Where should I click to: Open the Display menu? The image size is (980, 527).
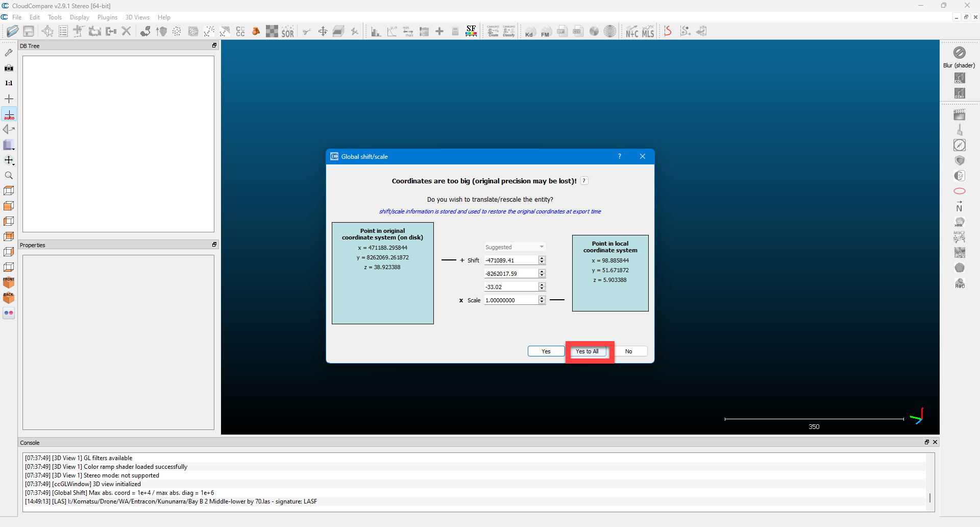pos(79,17)
